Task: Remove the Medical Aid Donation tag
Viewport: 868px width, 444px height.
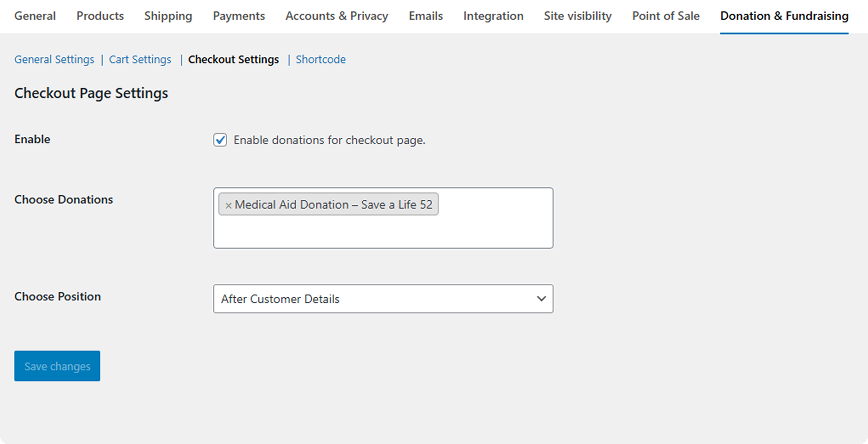Action: click(228, 205)
